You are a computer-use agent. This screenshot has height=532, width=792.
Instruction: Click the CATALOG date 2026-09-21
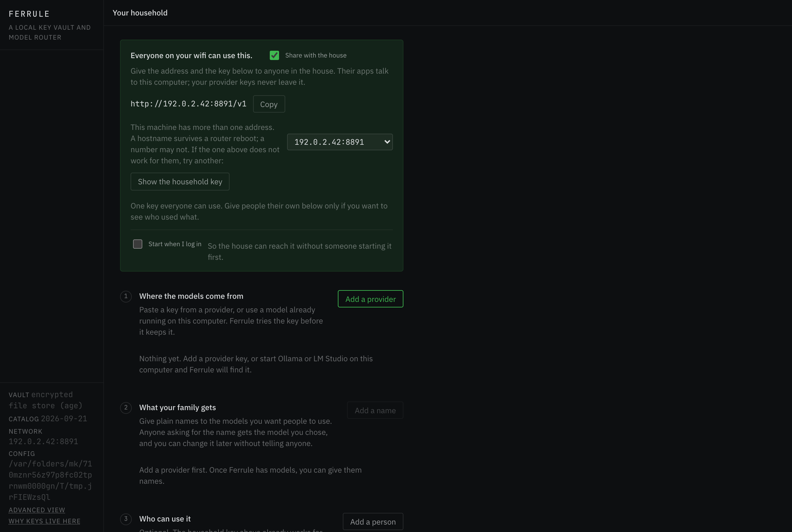coord(64,419)
